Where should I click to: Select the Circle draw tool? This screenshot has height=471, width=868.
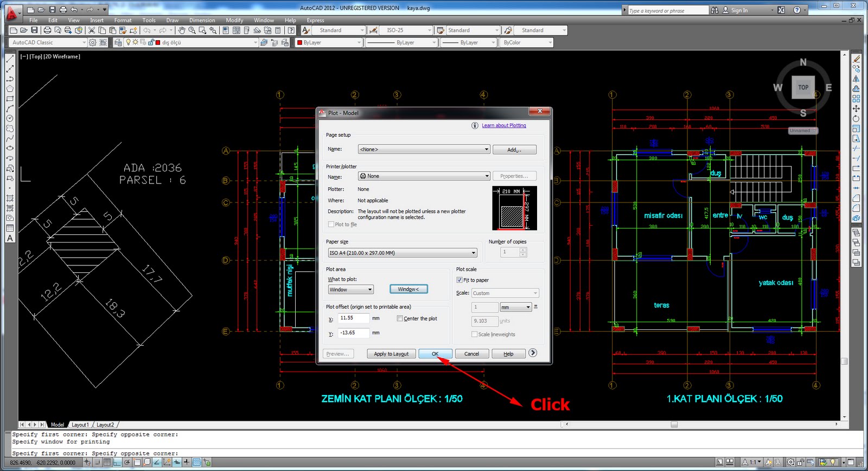coord(10,118)
